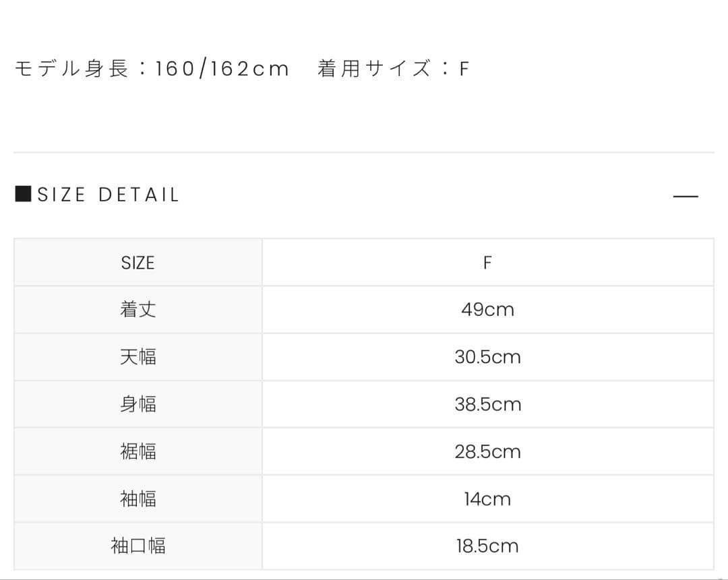
Task: Click the 袖口幅 row label
Action: coord(138,546)
